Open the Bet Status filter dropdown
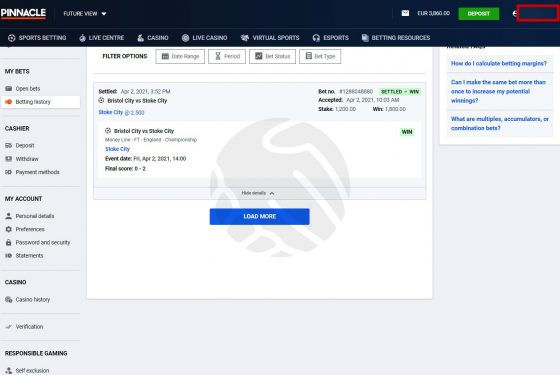The height and width of the screenshot is (375, 560). tap(272, 56)
